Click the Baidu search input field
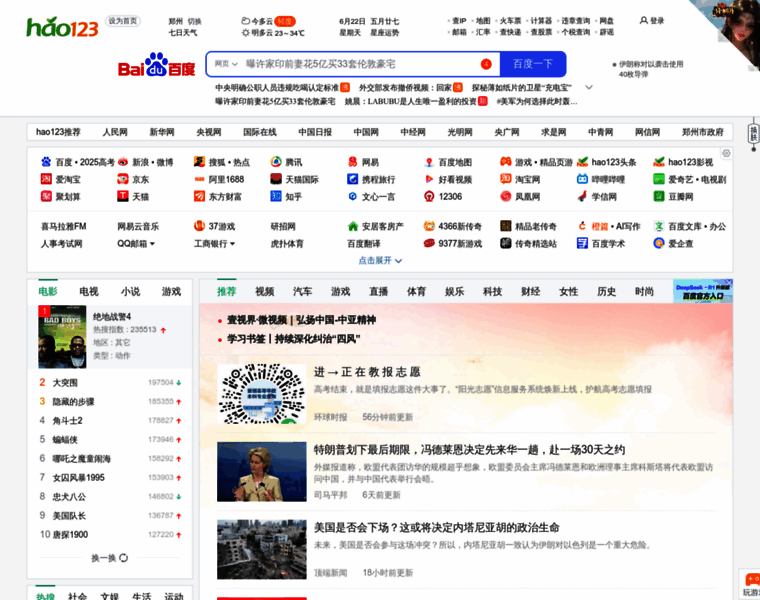This screenshot has width=760, height=600. coord(359,64)
